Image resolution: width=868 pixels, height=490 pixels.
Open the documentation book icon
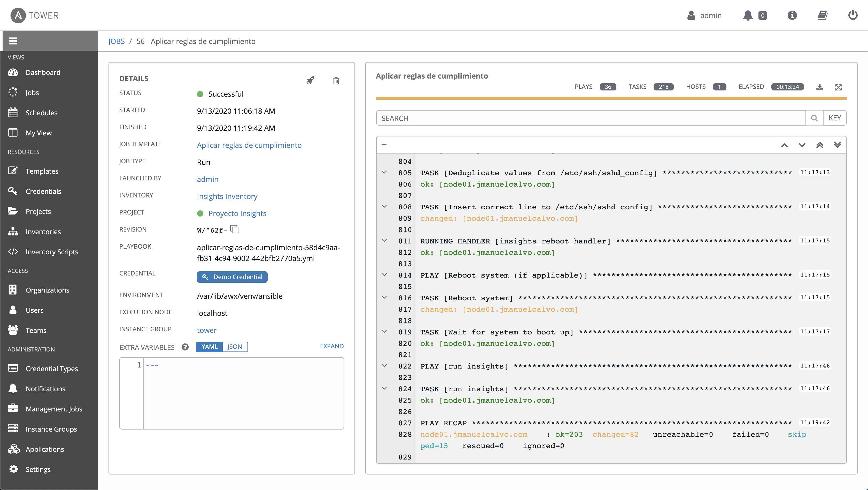pyautogui.click(x=823, y=15)
